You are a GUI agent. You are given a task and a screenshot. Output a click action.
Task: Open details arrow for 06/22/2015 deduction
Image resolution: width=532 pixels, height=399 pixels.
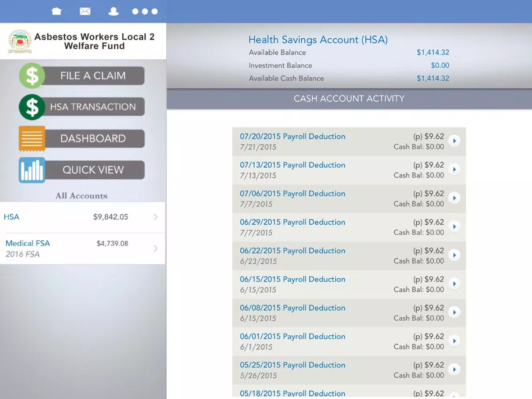[454, 255]
